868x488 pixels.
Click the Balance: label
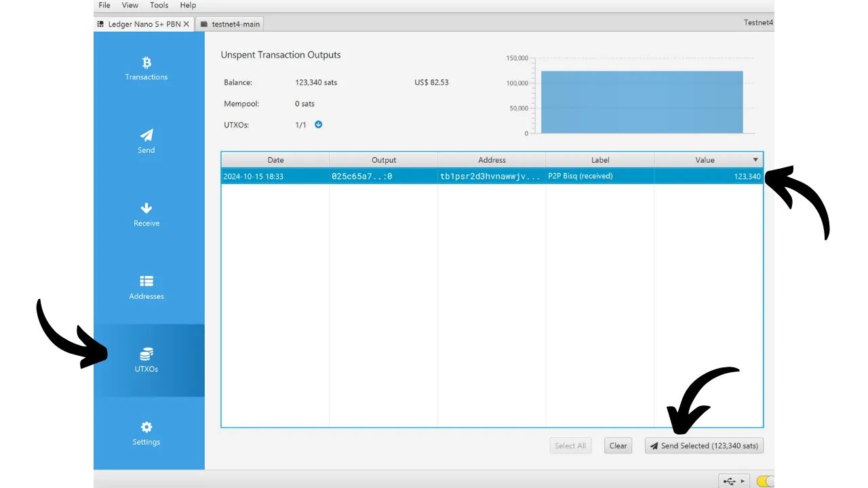click(238, 83)
